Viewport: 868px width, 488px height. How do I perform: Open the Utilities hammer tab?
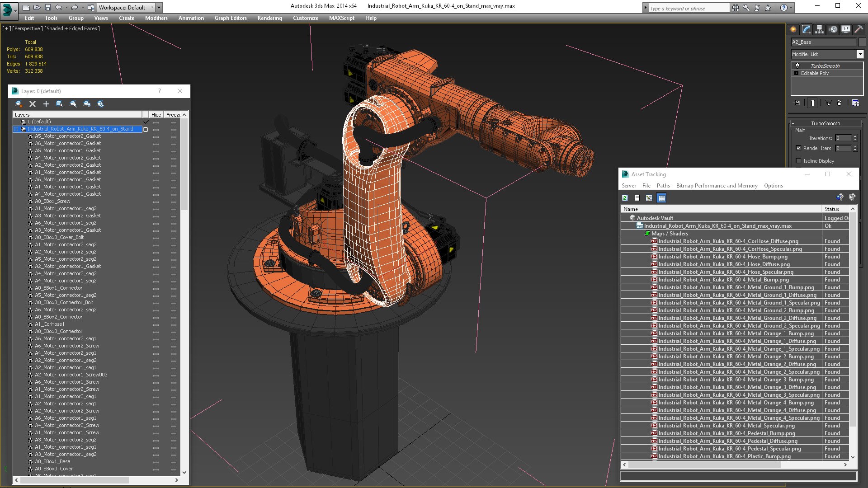(859, 29)
